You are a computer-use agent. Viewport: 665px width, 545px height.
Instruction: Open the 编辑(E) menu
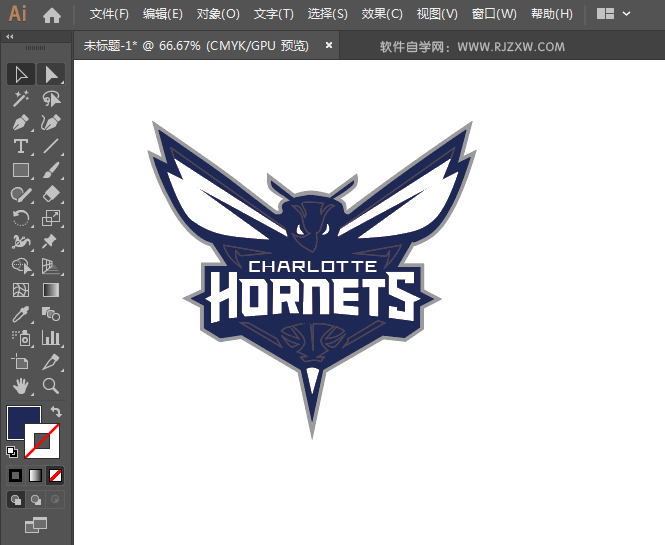163,14
